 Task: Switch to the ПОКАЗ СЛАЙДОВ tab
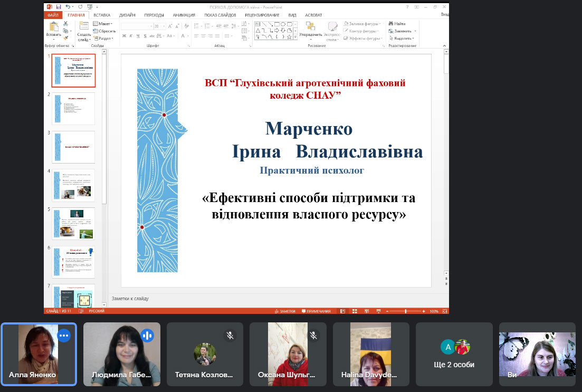click(220, 15)
